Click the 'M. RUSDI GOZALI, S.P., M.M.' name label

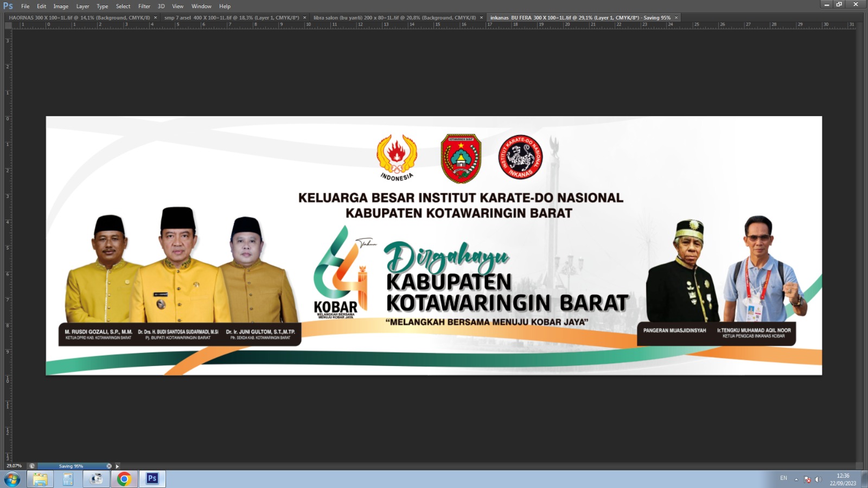click(x=98, y=332)
